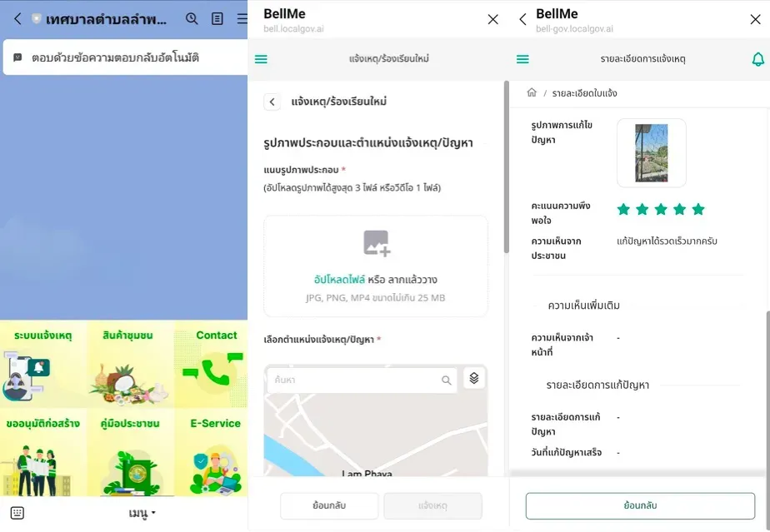The width and height of the screenshot is (770, 532).
Task: Click the รายละเอียดใบแจ้ง breadcrumb
Action: coord(584,93)
